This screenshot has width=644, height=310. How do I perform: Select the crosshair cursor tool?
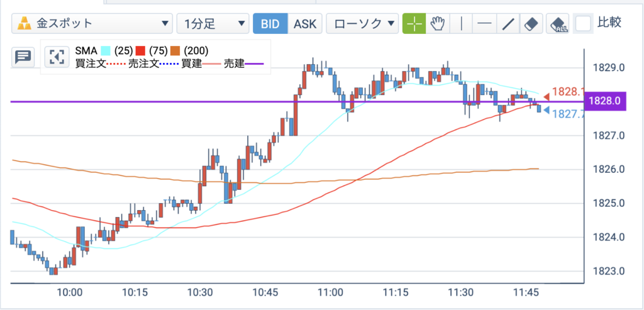pyautogui.click(x=414, y=24)
